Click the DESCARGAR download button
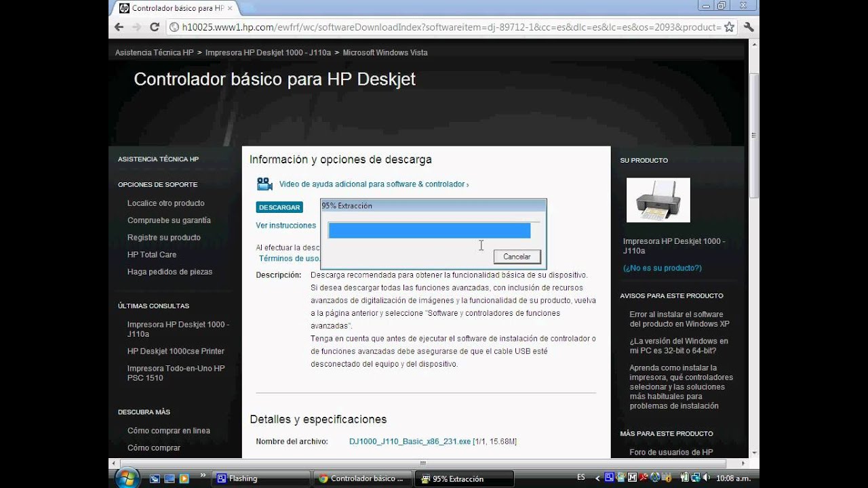 click(279, 207)
